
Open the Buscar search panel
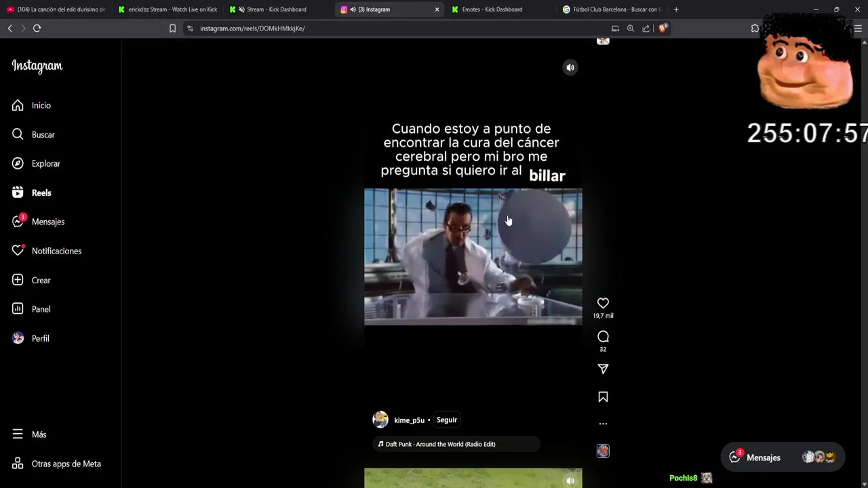33,135
